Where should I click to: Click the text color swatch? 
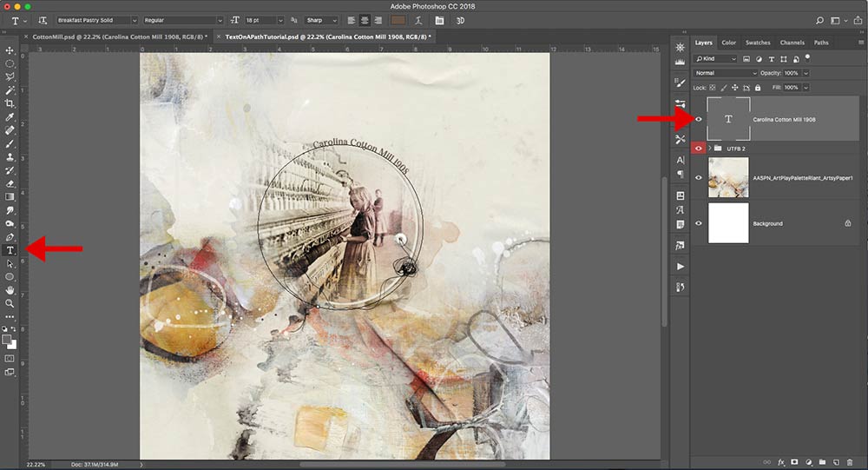coord(398,21)
